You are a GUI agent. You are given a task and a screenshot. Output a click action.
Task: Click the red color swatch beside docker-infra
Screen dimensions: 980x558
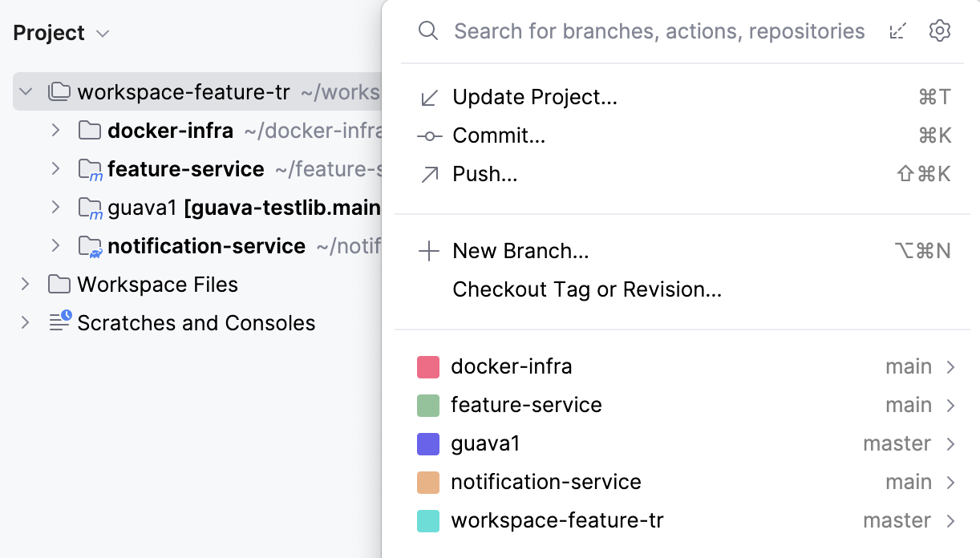coord(429,366)
